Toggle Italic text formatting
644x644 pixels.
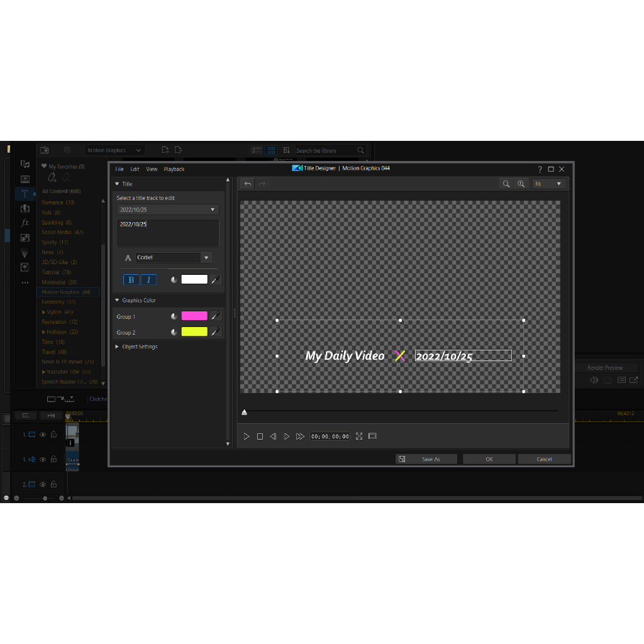pos(148,280)
